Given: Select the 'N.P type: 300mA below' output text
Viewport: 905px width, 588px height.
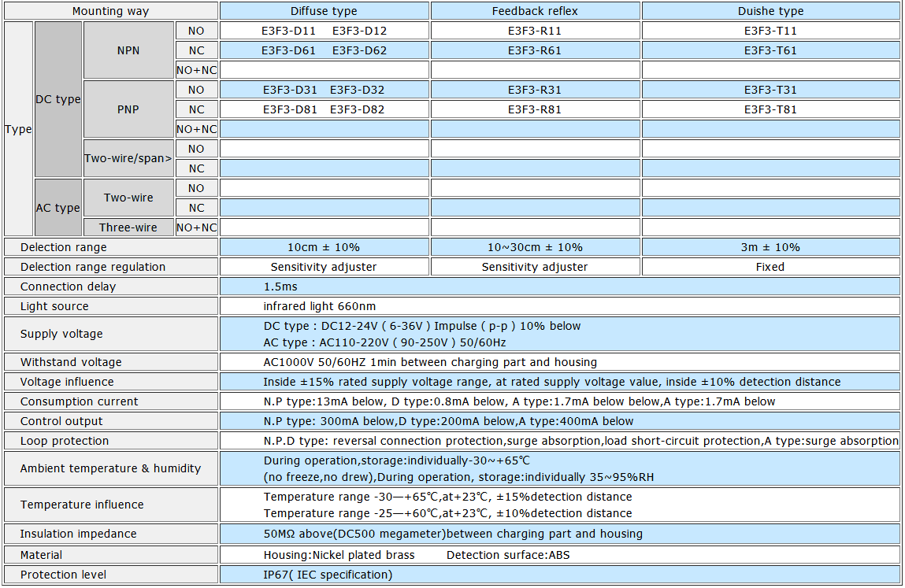Looking at the screenshot, I should 329,420.
